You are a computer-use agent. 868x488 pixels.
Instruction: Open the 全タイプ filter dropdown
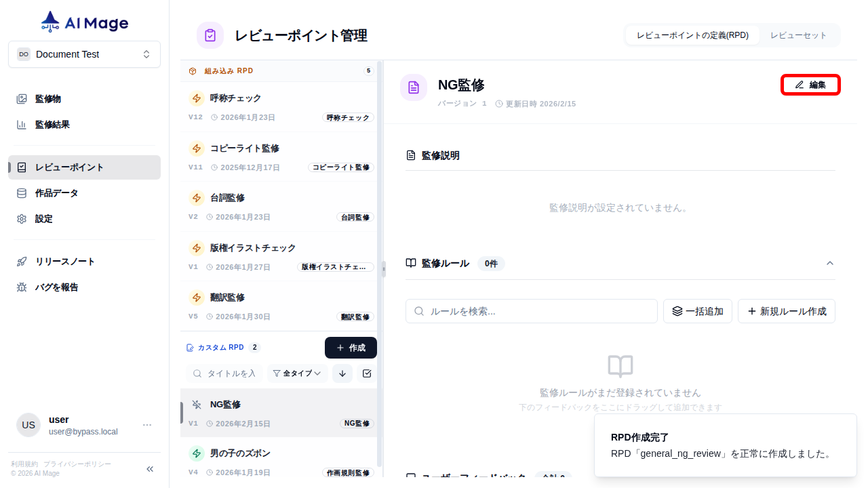pos(296,373)
